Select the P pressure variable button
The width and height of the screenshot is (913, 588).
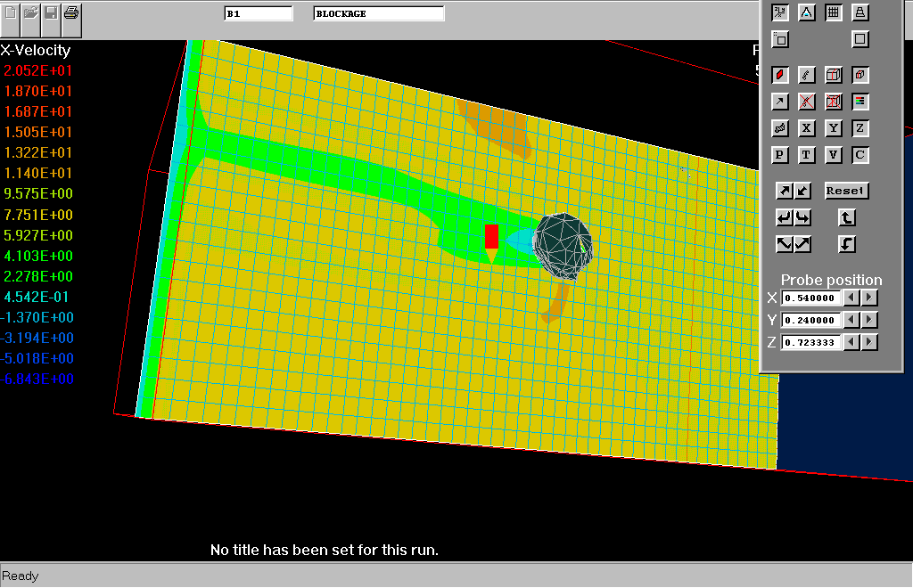(780, 155)
